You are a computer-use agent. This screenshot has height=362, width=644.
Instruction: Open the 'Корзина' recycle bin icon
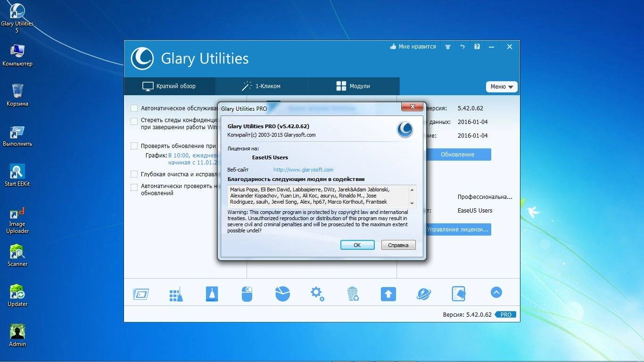17,95
